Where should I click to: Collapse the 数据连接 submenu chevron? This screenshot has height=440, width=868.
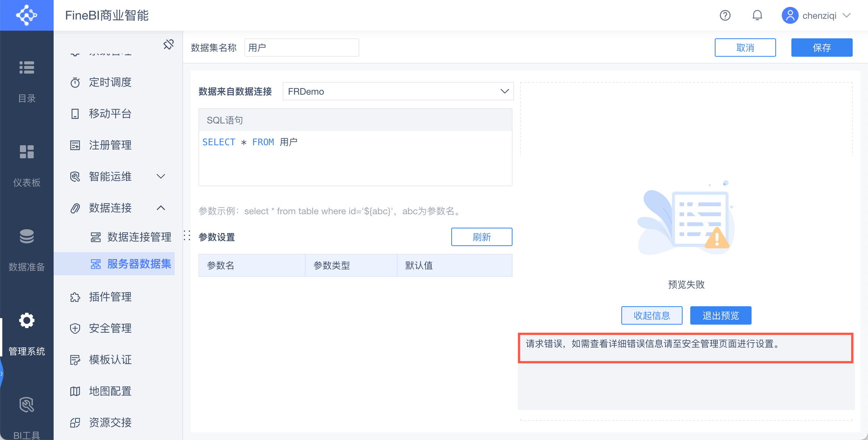161,208
